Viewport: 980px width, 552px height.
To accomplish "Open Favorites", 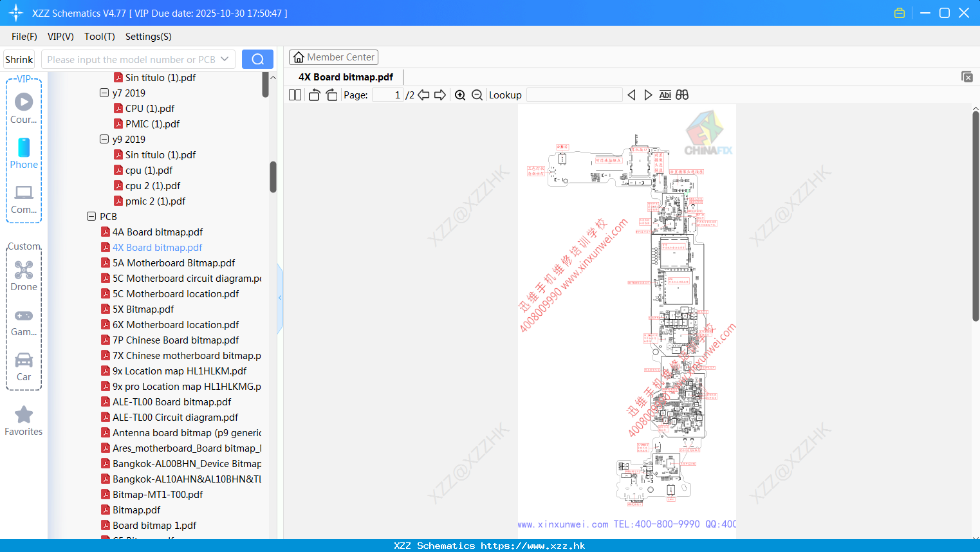I will pos(24,421).
